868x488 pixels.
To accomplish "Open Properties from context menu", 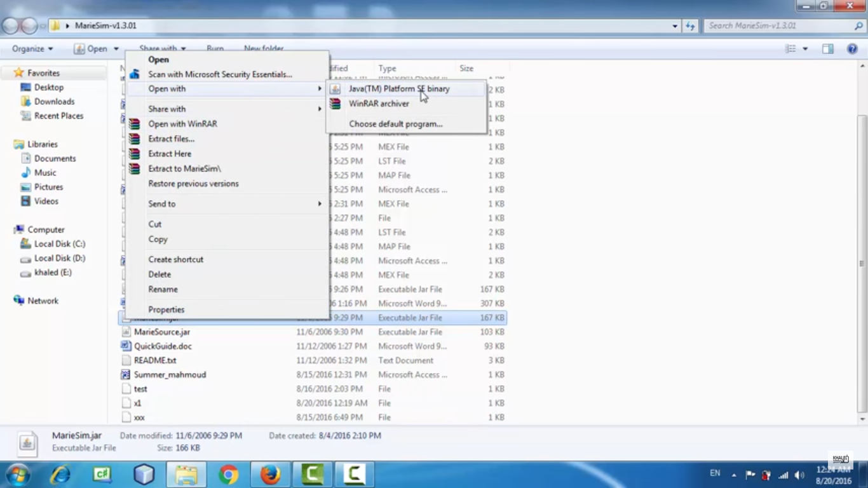I will pos(166,309).
